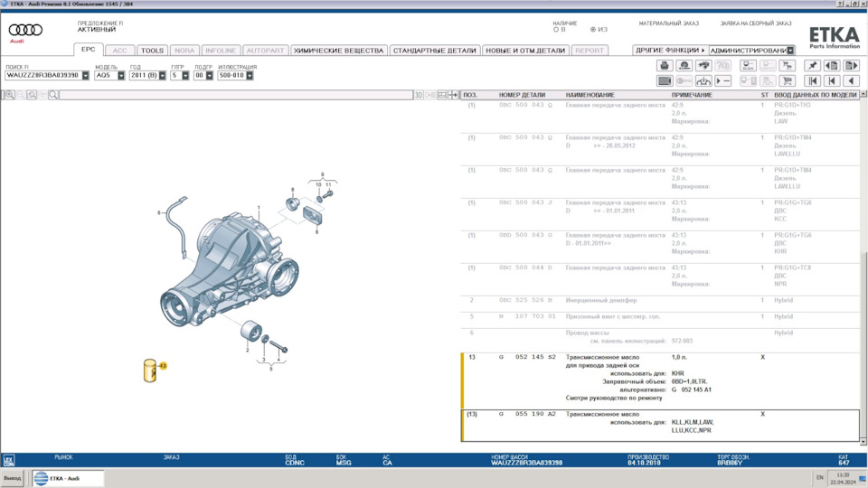
Task: Click the ELSA icon in the toolbar
Action: click(x=748, y=65)
